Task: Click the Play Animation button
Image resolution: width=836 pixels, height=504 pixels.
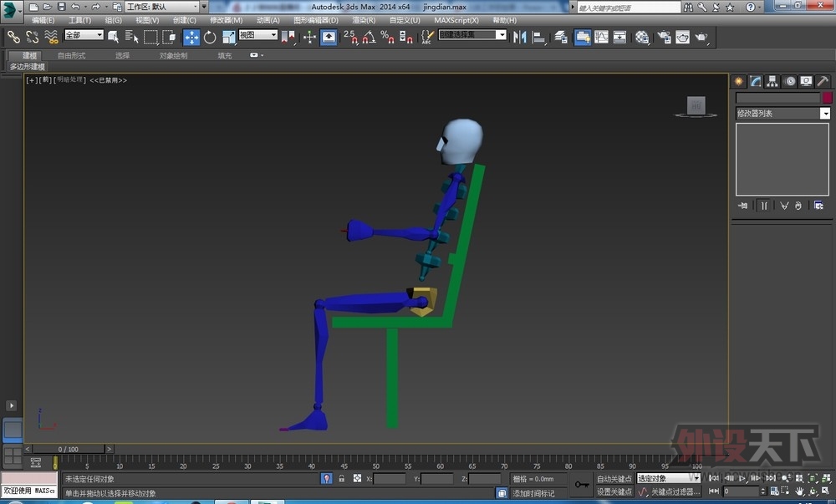Action: click(x=742, y=478)
